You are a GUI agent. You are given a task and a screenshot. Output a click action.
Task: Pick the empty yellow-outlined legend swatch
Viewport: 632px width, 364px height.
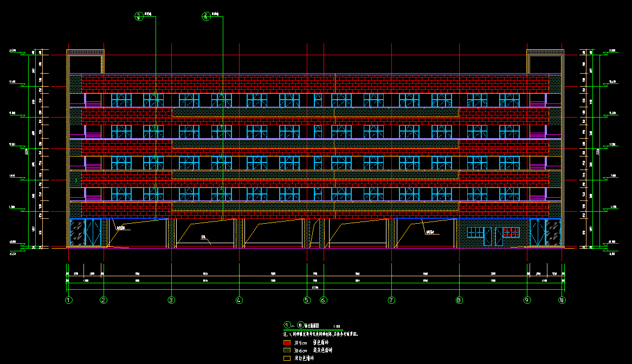287,358
